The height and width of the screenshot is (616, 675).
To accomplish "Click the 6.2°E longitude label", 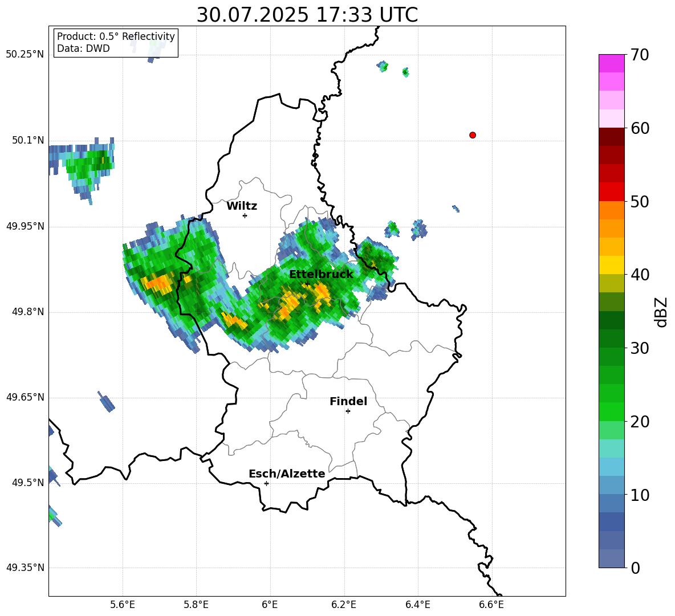I will [x=344, y=605].
